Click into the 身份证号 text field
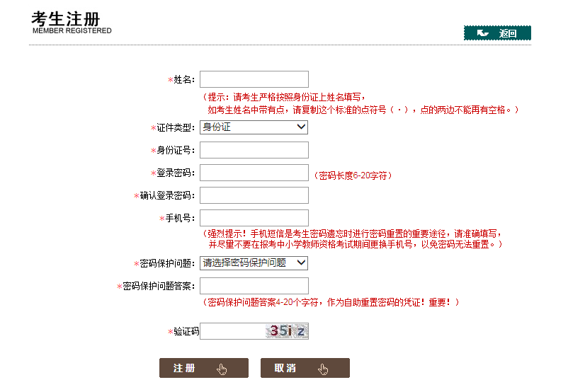The width and height of the screenshot is (568, 392). click(254, 150)
